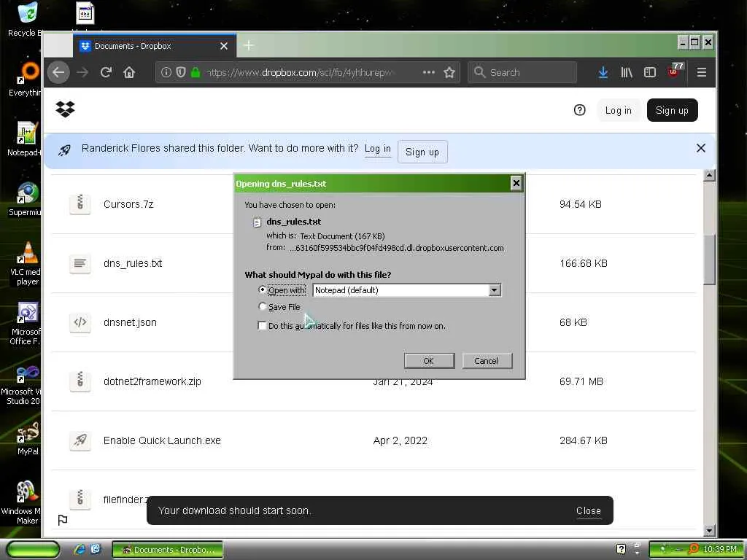Viewport: 747px width, 560px height.
Task: Open the Enable Quick Launch.exe file name
Action: tap(162, 440)
